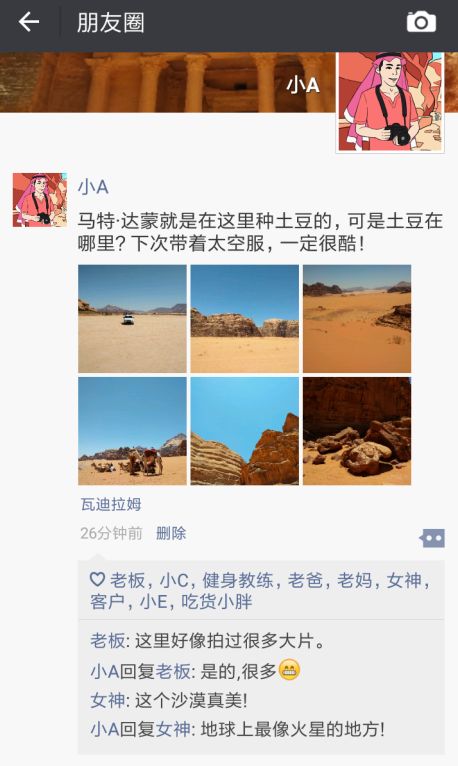
Task: Open the 瓦迪拉姆 location link
Action: click(x=111, y=504)
